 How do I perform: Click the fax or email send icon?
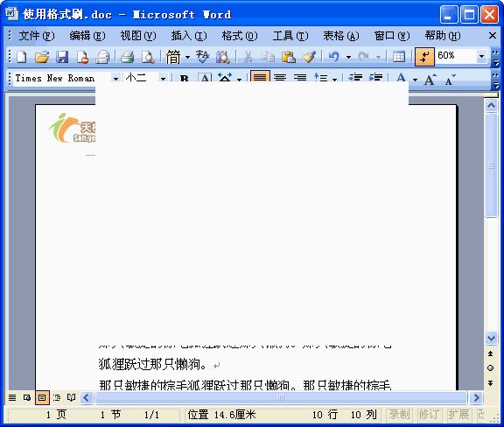point(102,57)
